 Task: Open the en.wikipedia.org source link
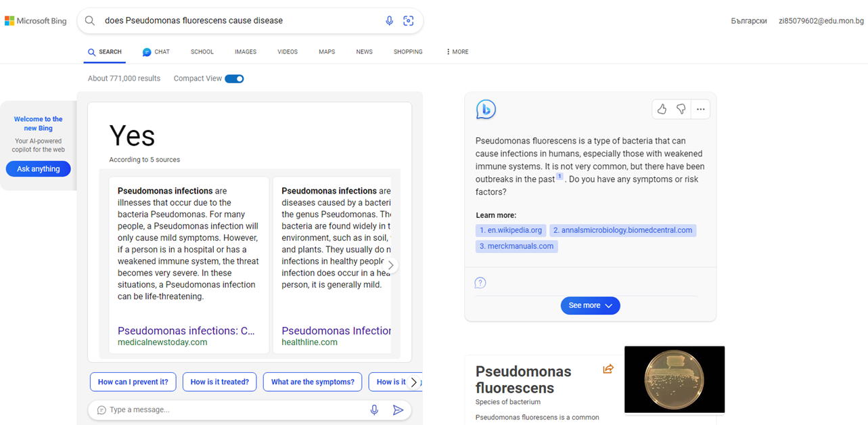pyautogui.click(x=511, y=230)
